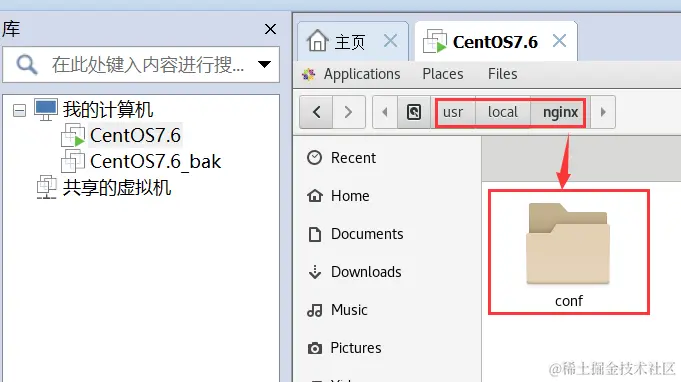Switch to the CentOS7.6 tab
681x382 pixels.
click(x=495, y=42)
